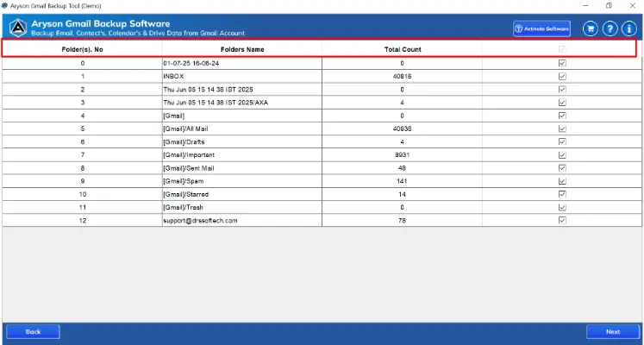644x345 pixels.
Task: Toggle checkbox for folder number 2 row
Action: point(562,89)
